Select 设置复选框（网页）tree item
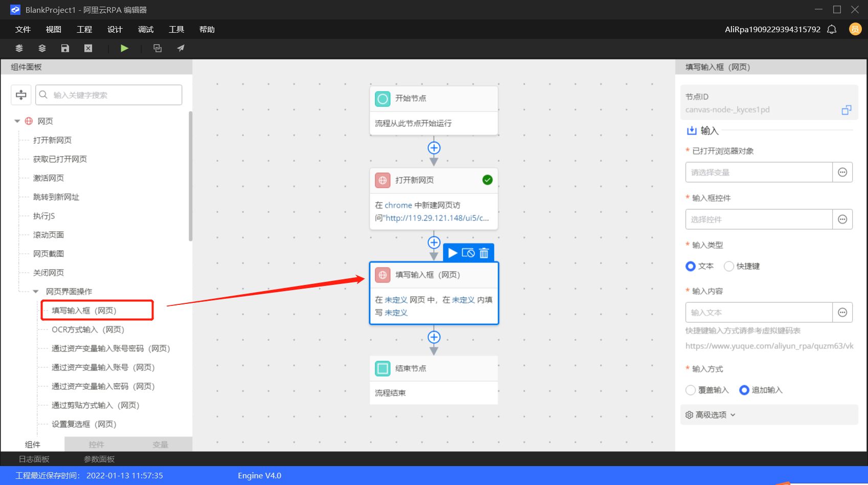The height and width of the screenshot is (485, 868). [84, 424]
